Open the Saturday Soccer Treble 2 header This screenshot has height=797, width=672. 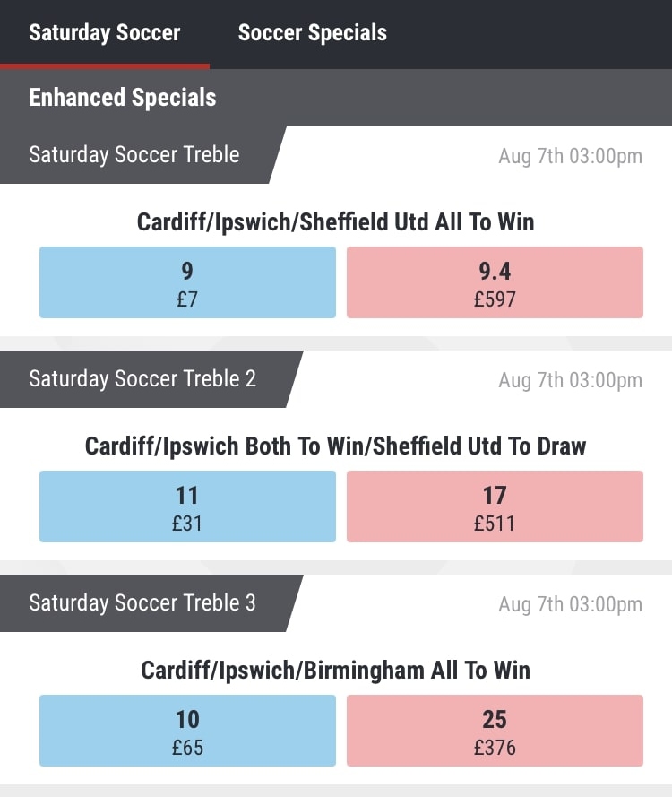pyautogui.click(x=142, y=379)
